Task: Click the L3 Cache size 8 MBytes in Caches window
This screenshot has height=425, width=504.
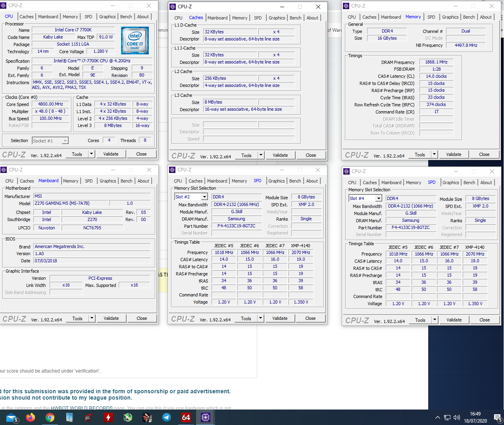Action: 230,102
